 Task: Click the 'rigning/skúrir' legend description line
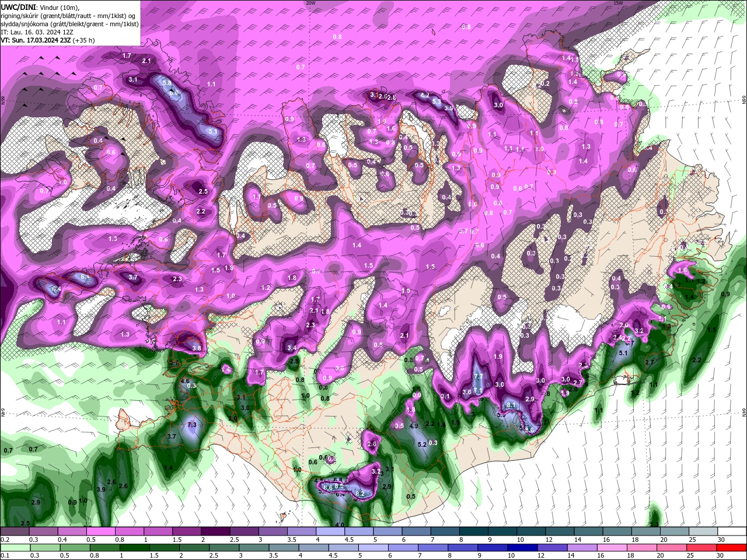pyautogui.click(x=67, y=16)
